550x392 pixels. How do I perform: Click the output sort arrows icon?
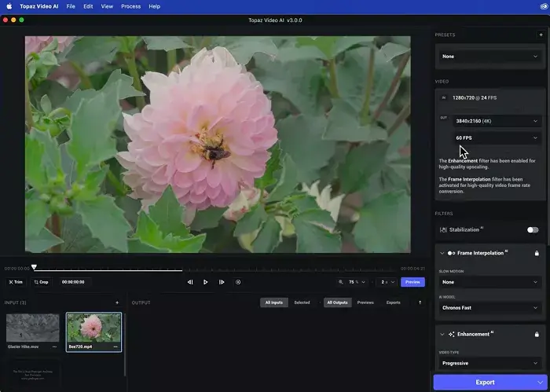(420, 302)
